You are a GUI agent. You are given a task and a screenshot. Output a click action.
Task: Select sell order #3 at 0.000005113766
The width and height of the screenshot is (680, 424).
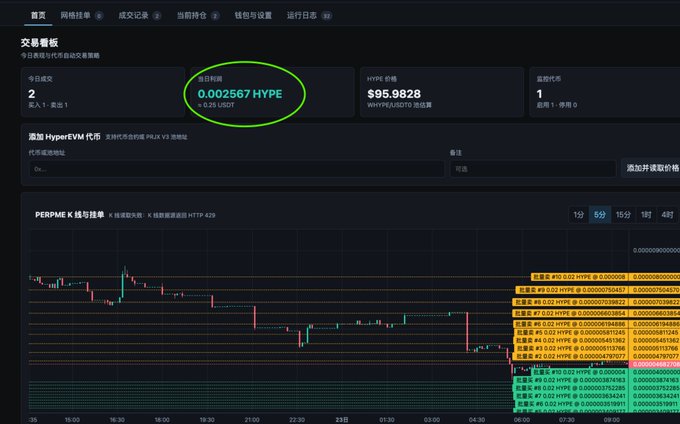[570, 348]
